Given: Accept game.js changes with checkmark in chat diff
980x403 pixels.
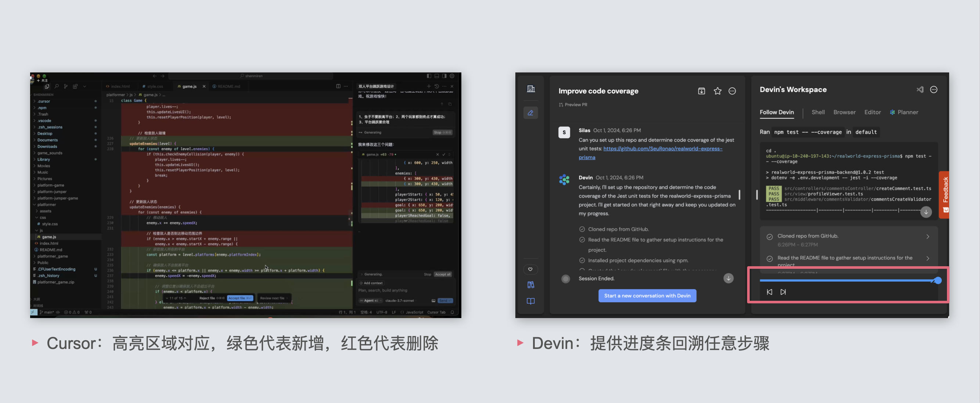Looking at the screenshot, I should click(x=444, y=154).
